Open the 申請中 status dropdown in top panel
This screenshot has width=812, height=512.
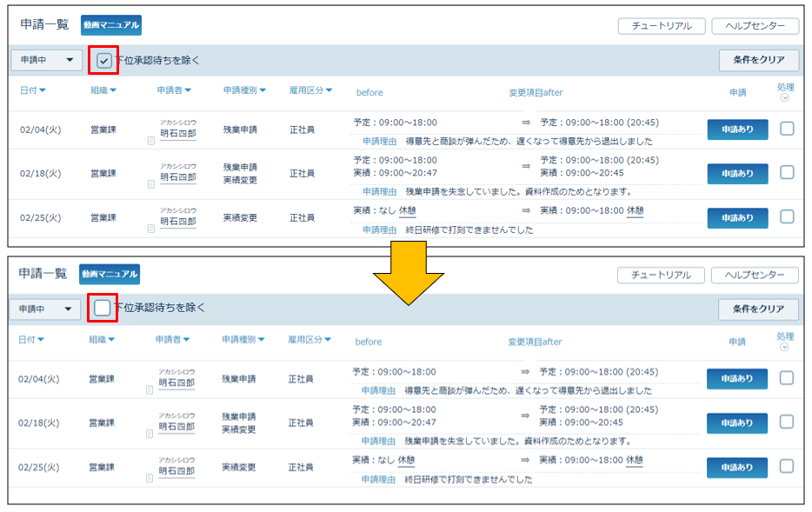click(47, 60)
